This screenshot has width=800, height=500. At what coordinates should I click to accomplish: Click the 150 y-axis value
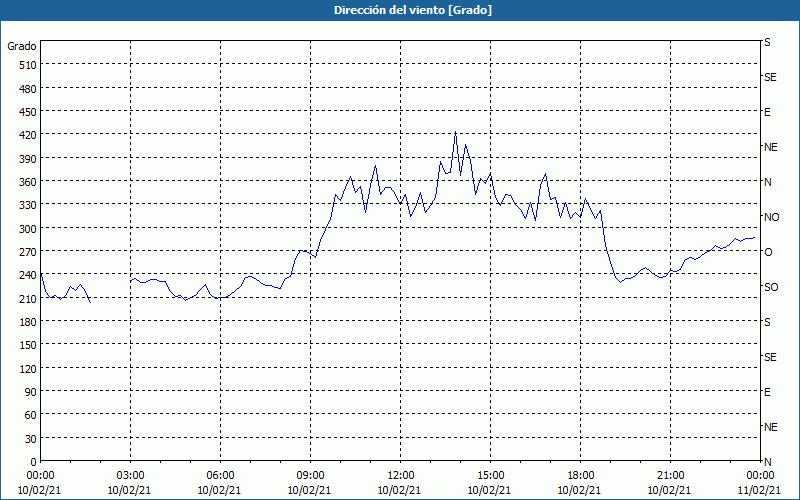click(x=28, y=345)
